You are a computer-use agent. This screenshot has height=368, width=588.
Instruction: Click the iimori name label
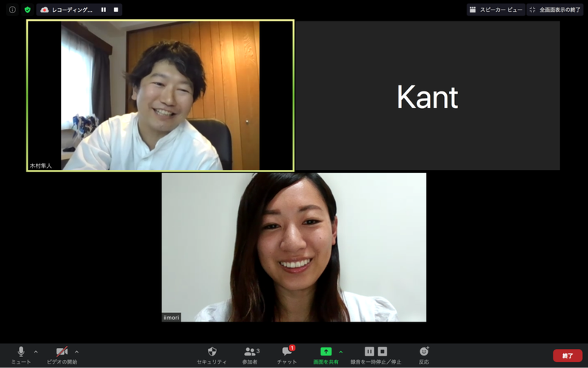pos(171,317)
